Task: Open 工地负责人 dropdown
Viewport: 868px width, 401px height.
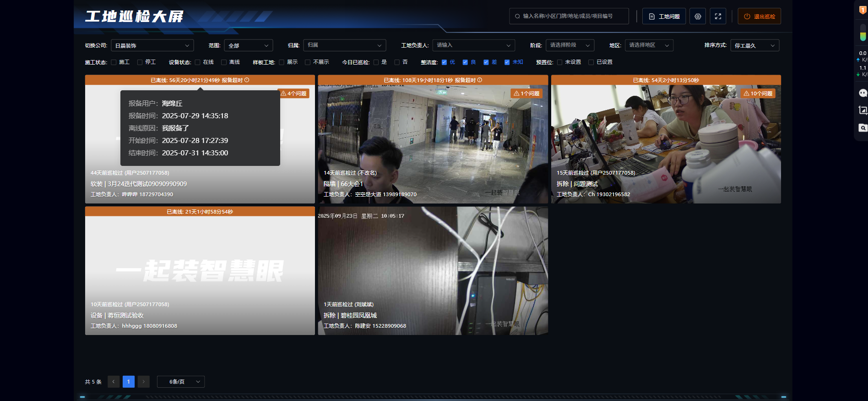Action: 474,45
